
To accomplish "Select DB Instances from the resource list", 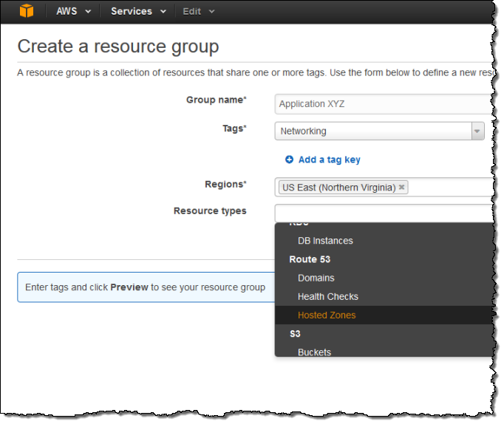I will 325,241.
